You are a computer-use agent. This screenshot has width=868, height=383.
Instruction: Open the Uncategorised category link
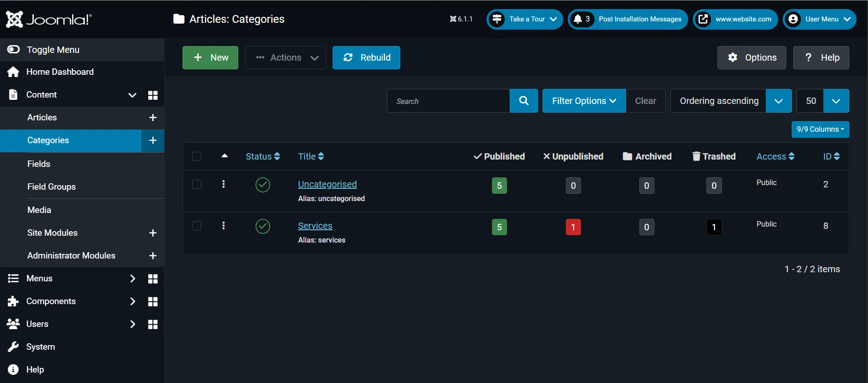[x=327, y=184]
